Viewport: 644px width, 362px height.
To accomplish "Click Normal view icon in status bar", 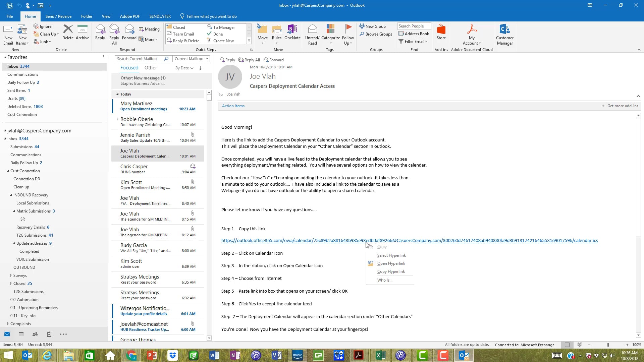I will (x=567, y=345).
